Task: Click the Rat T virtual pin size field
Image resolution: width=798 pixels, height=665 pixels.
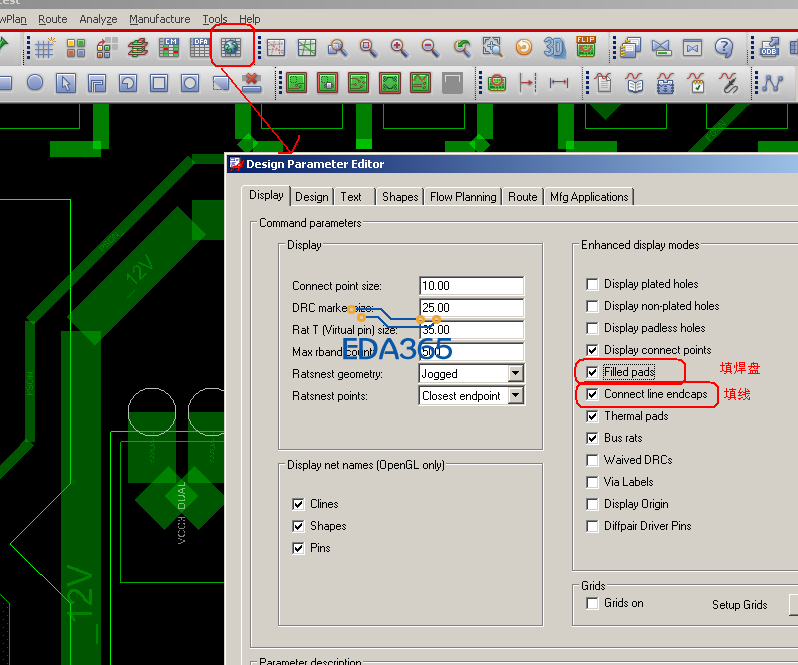Action: (471, 330)
